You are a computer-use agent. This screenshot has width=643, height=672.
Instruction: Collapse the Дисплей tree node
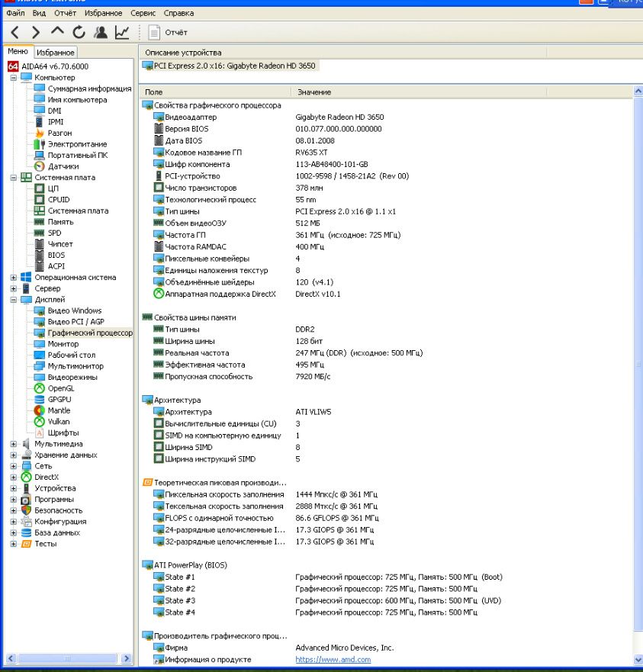click(13, 300)
